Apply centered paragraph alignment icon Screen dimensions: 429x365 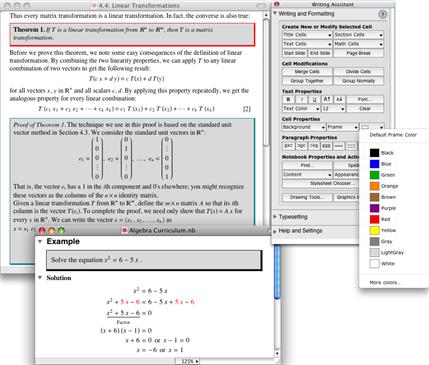pos(301,146)
